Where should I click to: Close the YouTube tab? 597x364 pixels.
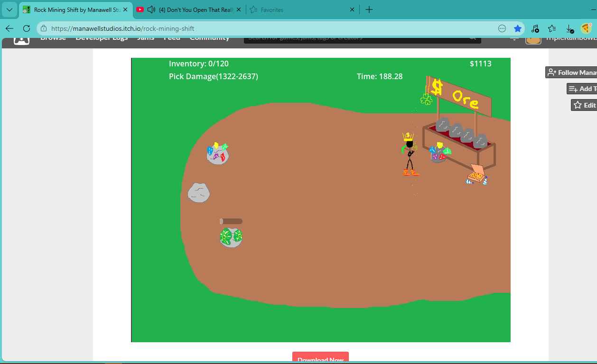239,9
